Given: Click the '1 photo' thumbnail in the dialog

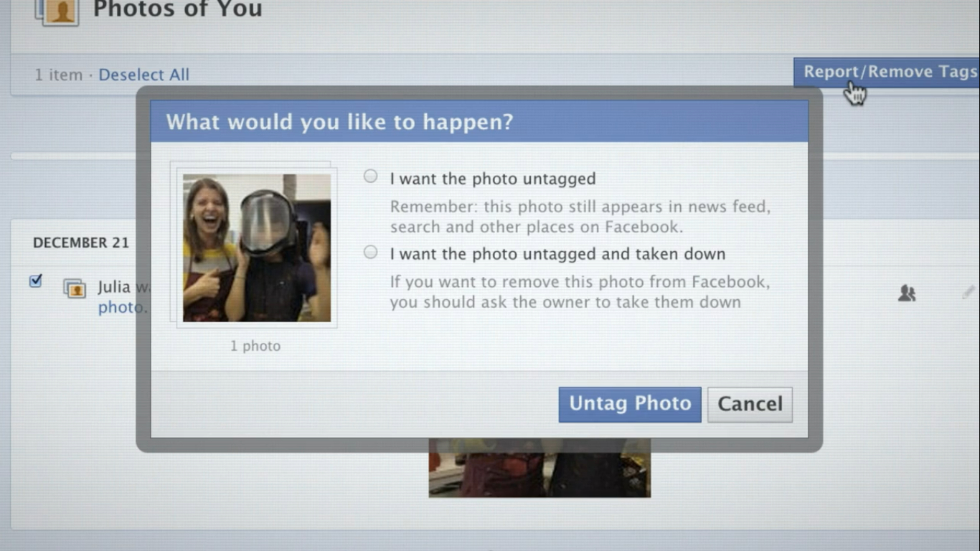Looking at the screenshot, I should click(255, 244).
